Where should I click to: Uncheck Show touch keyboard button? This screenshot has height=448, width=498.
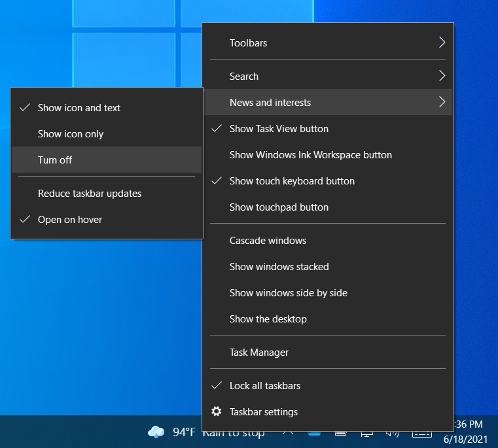point(292,181)
